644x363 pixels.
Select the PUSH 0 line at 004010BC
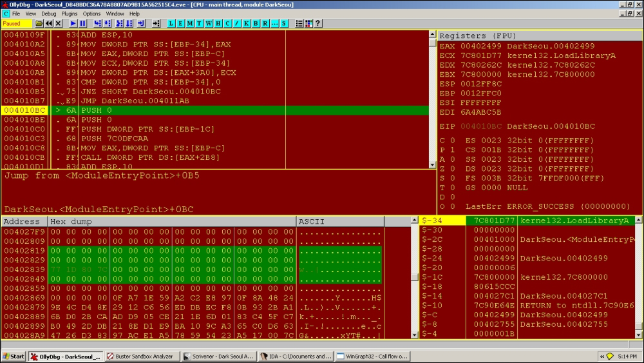(x=215, y=110)
